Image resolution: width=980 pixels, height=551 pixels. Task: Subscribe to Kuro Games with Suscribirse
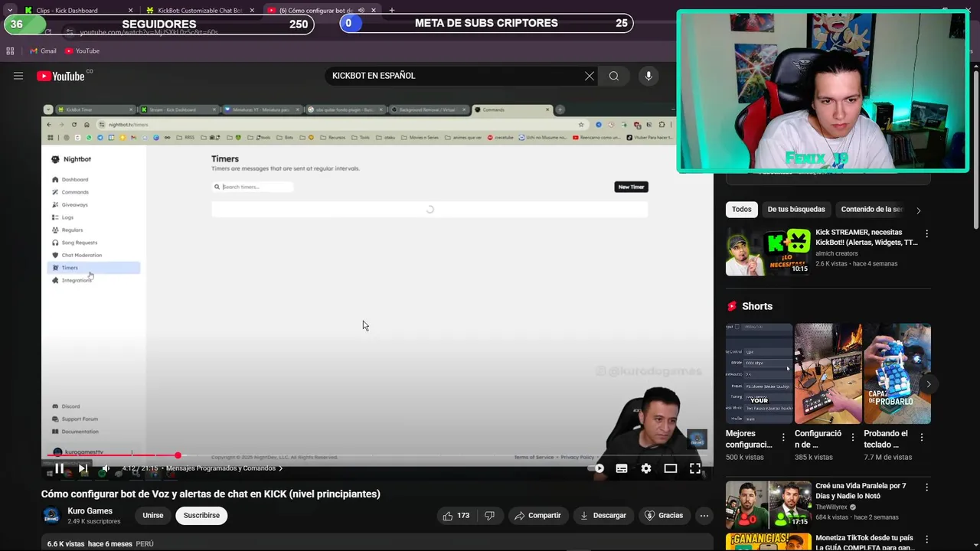(201, 516)
